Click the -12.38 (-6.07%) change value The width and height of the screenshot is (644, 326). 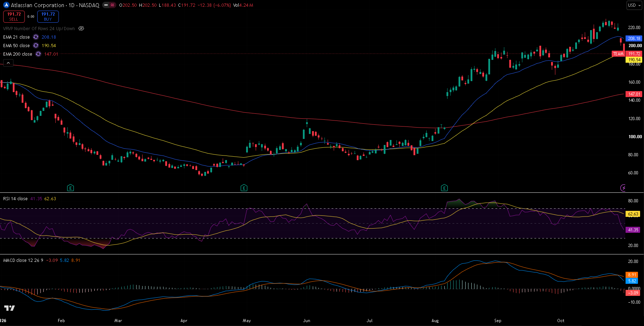point(215,5)
